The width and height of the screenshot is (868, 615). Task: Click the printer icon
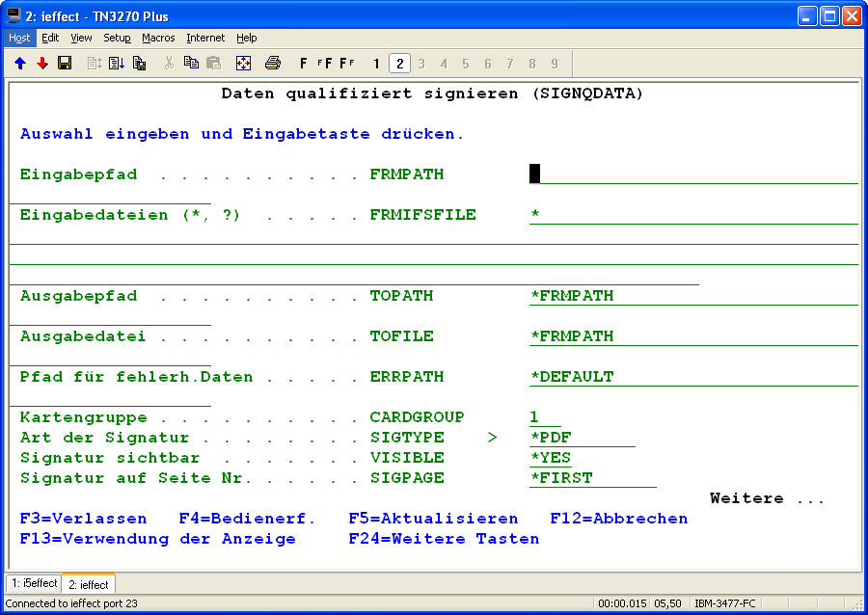(273, 64)
